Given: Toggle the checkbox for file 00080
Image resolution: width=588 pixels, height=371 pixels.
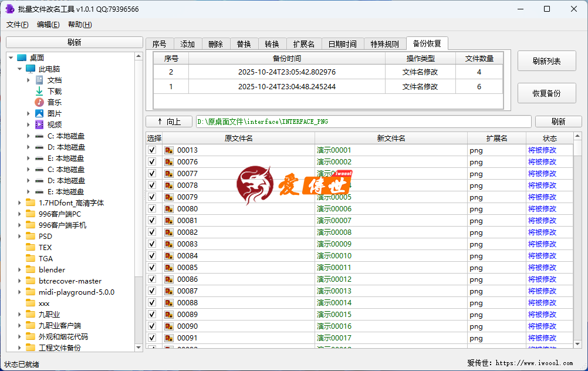Looking at the screenshot, I should pos(152,209).
